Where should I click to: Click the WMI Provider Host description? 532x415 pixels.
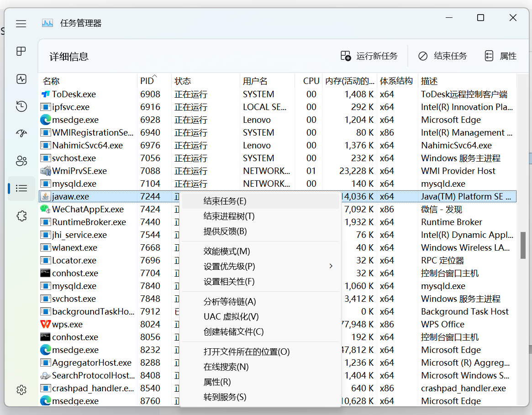click(458, 171)
